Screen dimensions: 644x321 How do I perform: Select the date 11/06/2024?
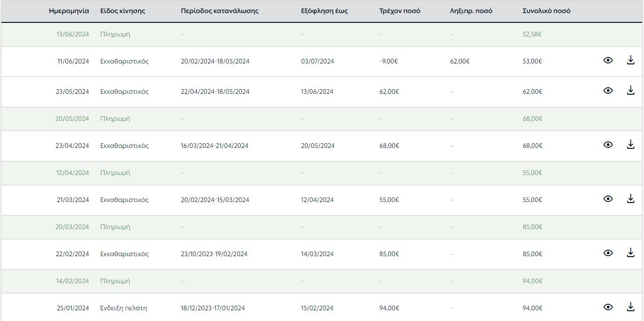tap(73, 61)
